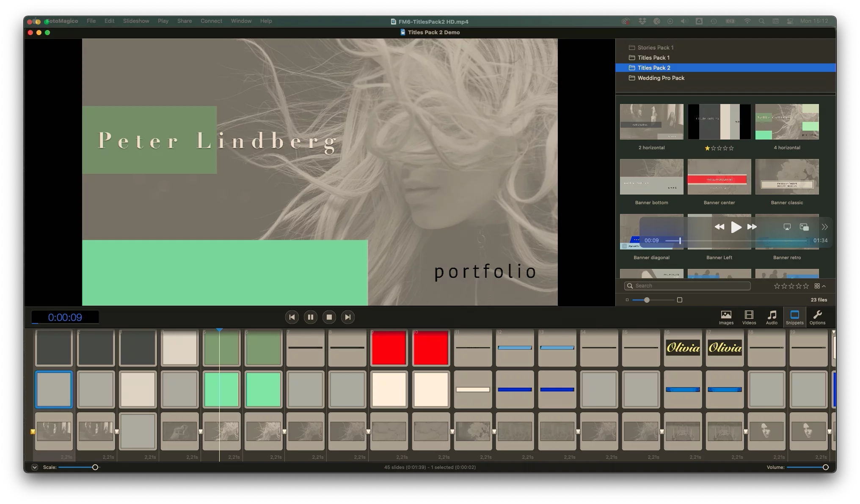Click the star rating under middle snippet
This screenshot has height=504, width=860.
pos(719,148)
